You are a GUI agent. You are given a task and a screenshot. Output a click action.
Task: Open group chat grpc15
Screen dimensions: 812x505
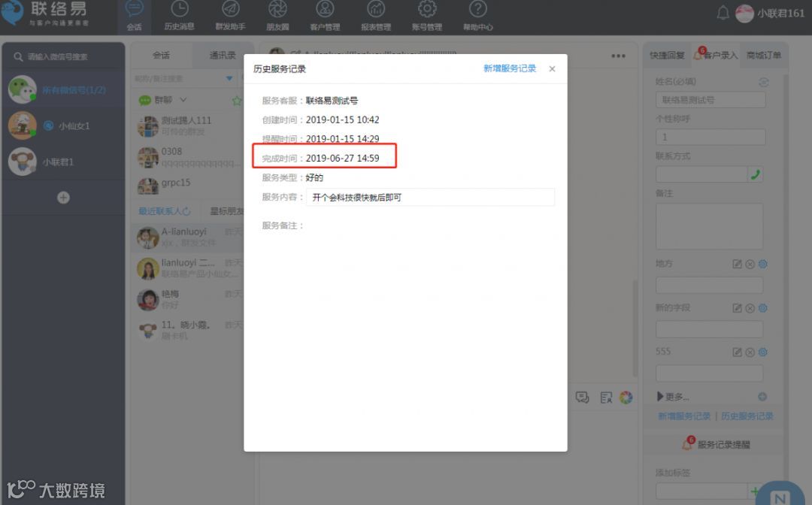click(x=187, y=186)
